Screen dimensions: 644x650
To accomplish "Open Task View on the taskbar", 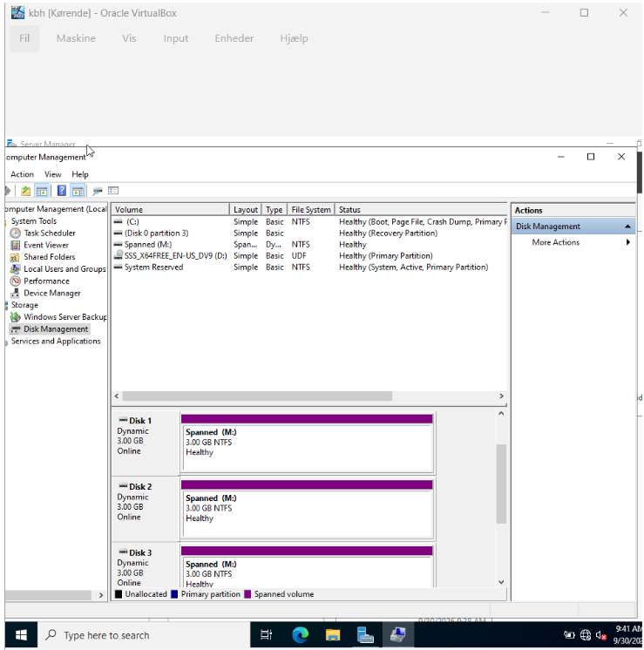I will click(x=266, y=635).
